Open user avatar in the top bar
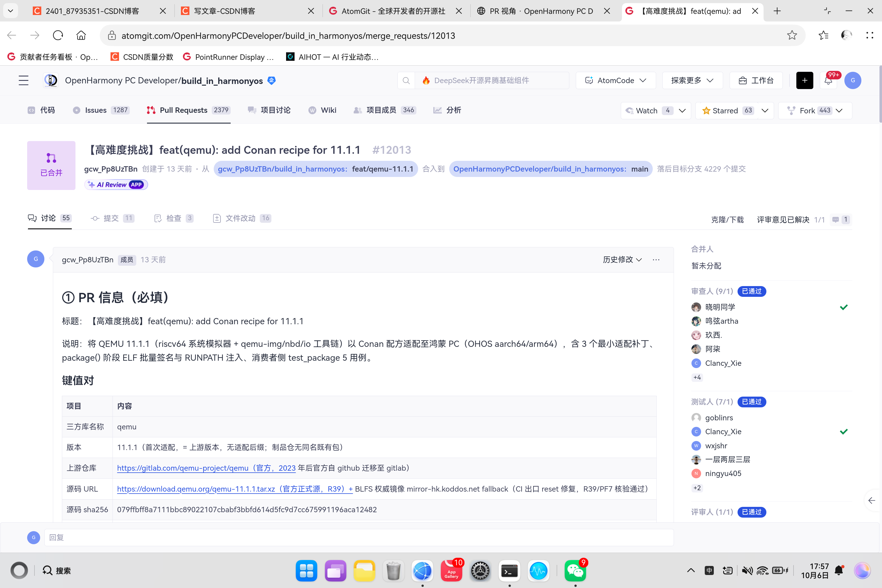The height and width of the screenshot is (588, 882). tap(853, 80)
